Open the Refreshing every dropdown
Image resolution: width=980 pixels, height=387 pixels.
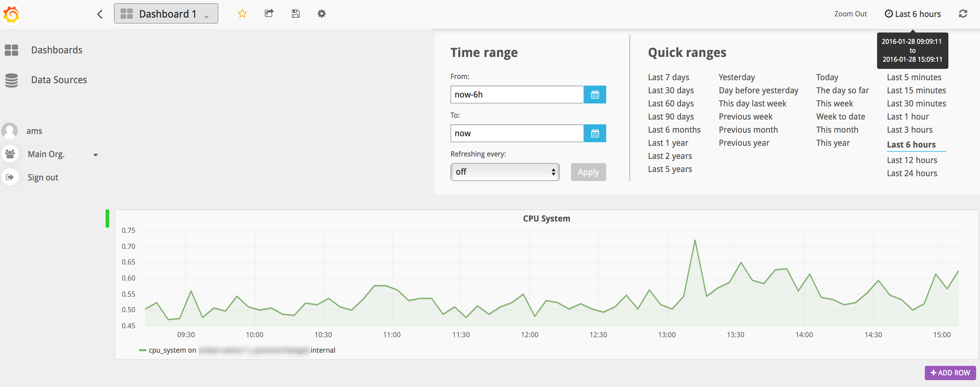(504, 172)
